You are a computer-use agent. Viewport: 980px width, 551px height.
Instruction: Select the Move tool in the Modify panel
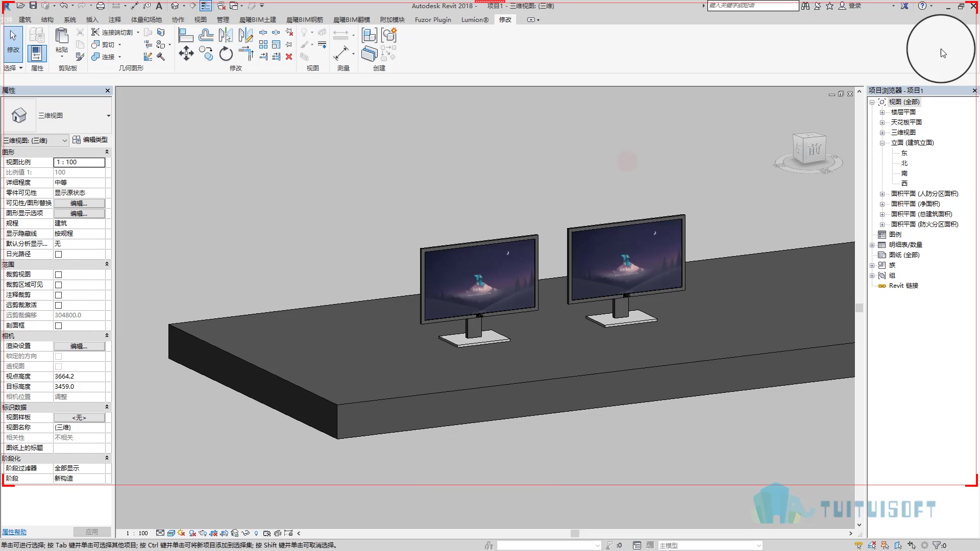pos(186,54)
